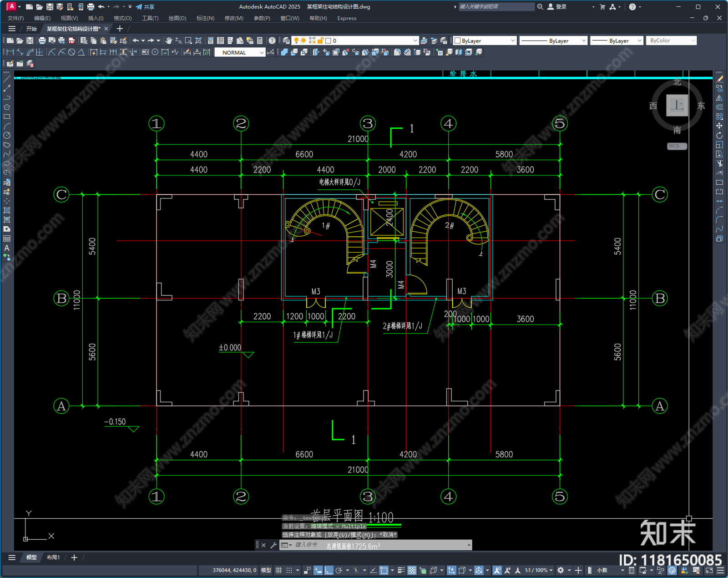Toggle Polar tracking in the status bar
The height and width of the screenshot is (578, 728).
pyautogui.click(x=339, y=570)
